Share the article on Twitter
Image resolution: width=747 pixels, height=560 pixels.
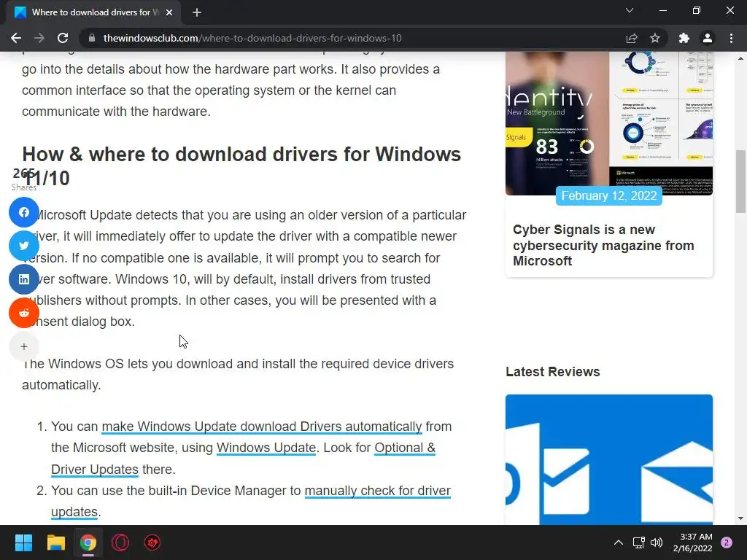click(24, 246)
